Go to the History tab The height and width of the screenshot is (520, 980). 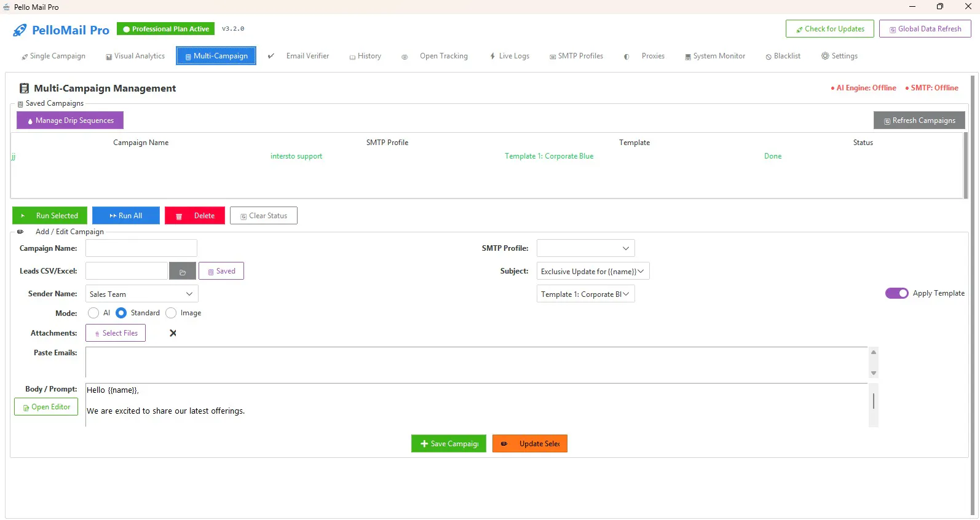coord(365,56)
